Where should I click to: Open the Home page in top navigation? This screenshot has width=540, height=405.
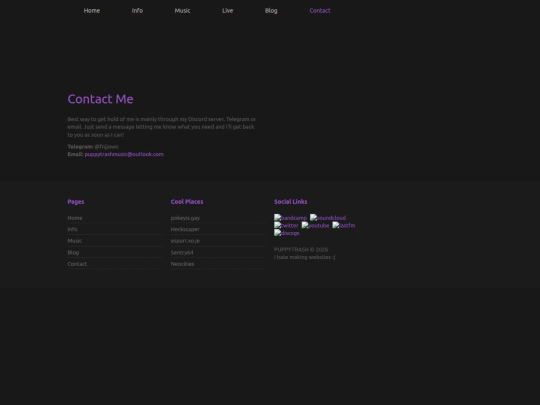[x=92, y=11]
